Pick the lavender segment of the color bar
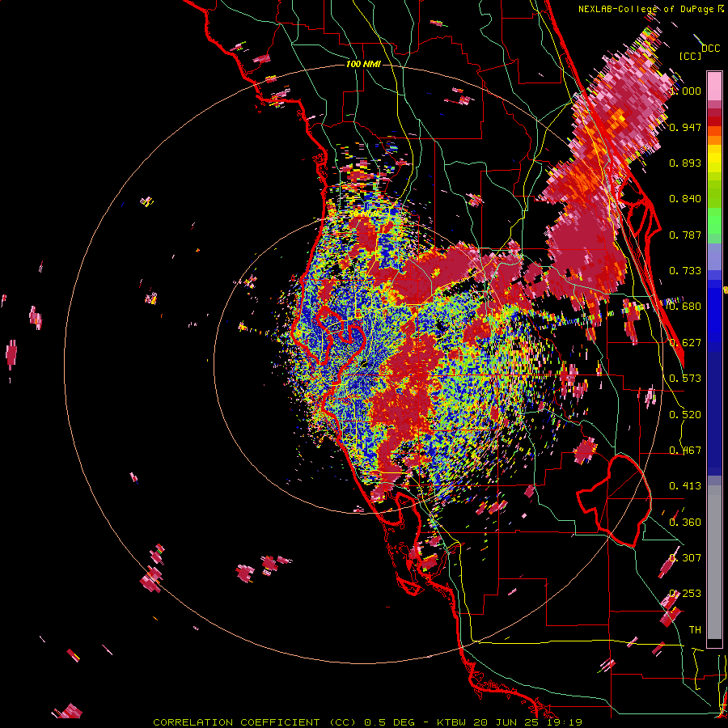This screenshot has width=728, height=728. [714, 256]
